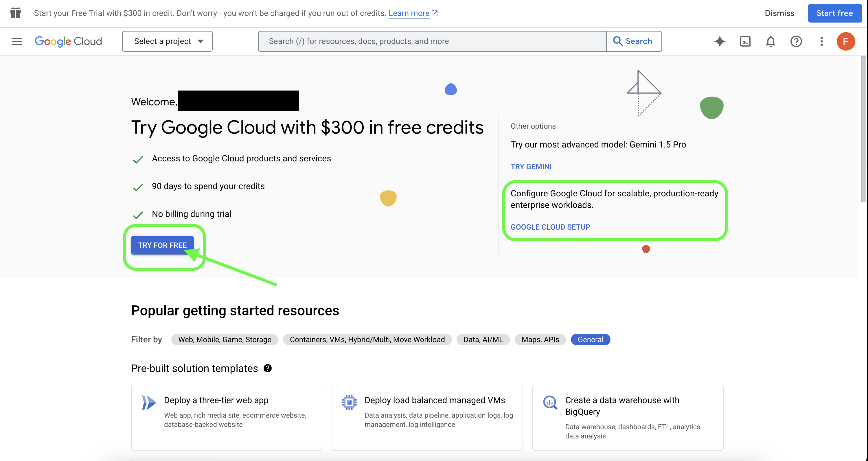Click the load balanced VMs chip icon

click(349, 402)
